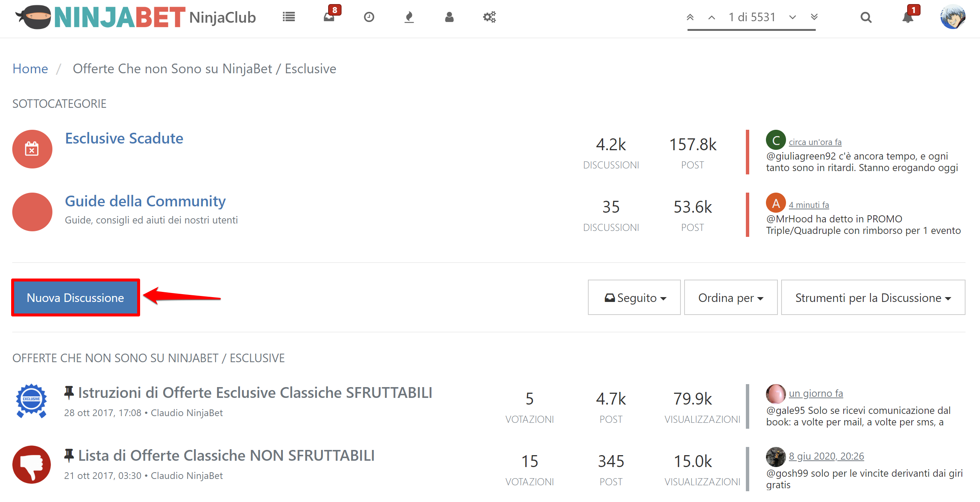Expand Strumenti per la Discussione dropdown

click(x=873, y=297)
